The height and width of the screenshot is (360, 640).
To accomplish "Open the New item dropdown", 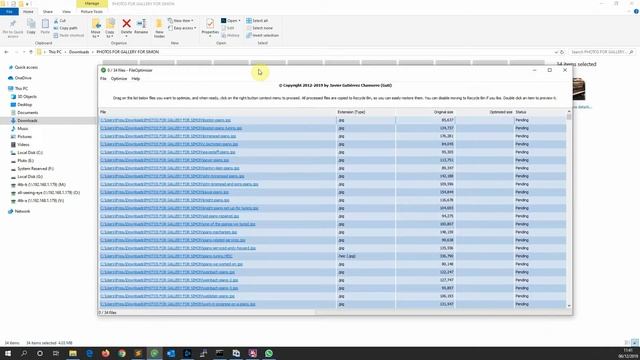I will [181, 20].
